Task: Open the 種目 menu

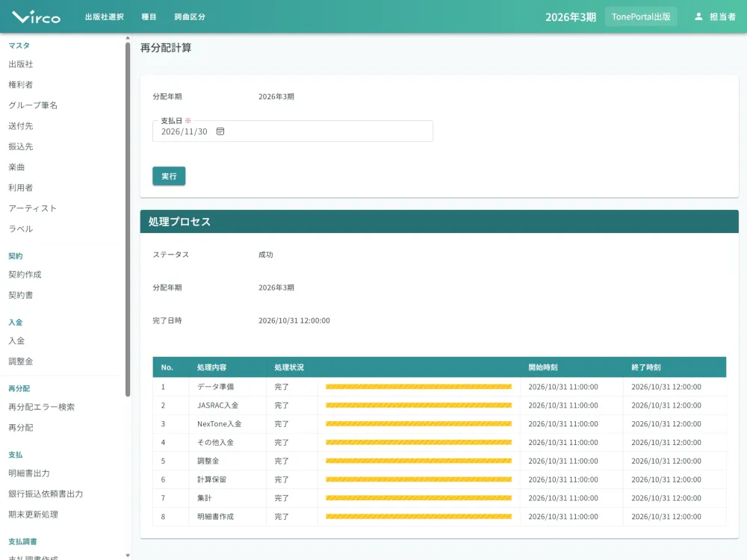Action: [149, 16]
